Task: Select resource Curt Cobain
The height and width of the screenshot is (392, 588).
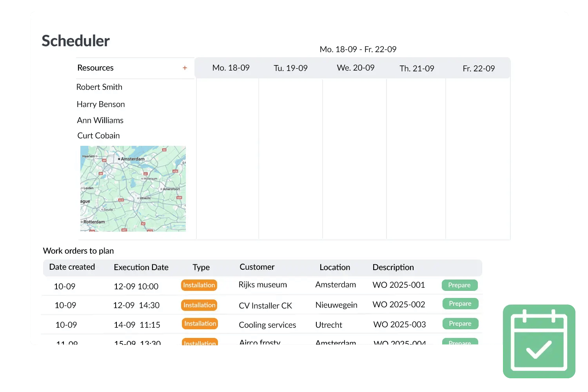Action: point(98,136)
